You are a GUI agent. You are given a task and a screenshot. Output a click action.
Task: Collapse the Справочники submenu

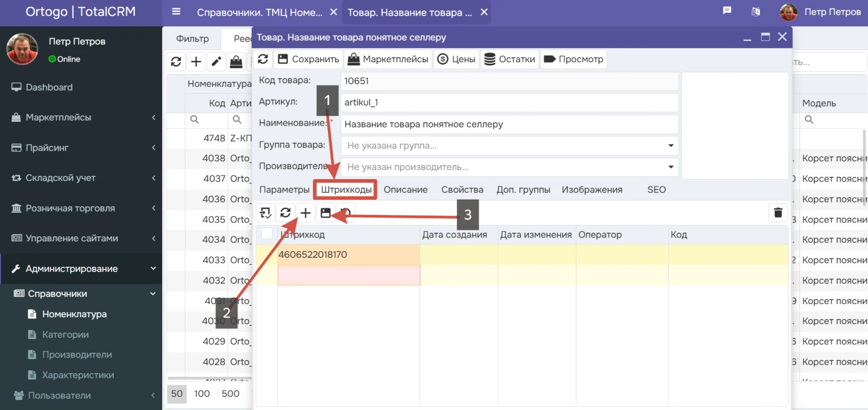point(81,294)
